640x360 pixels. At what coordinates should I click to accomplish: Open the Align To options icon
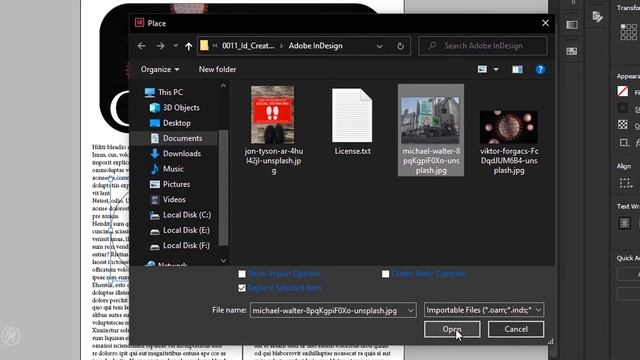click(625, 183)
